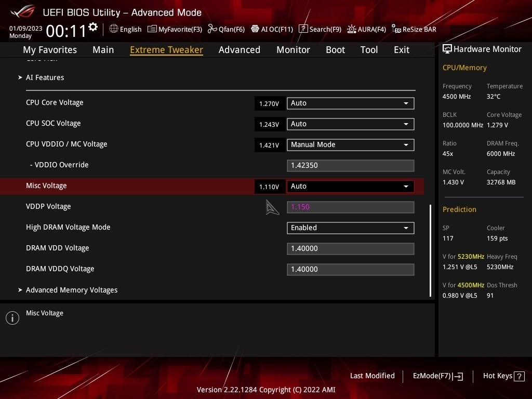Image resolution: width=532 pixels, height=399 pixels.
Task: Open the CPU SOC Voltage dropdown
Action: [351, 124]
